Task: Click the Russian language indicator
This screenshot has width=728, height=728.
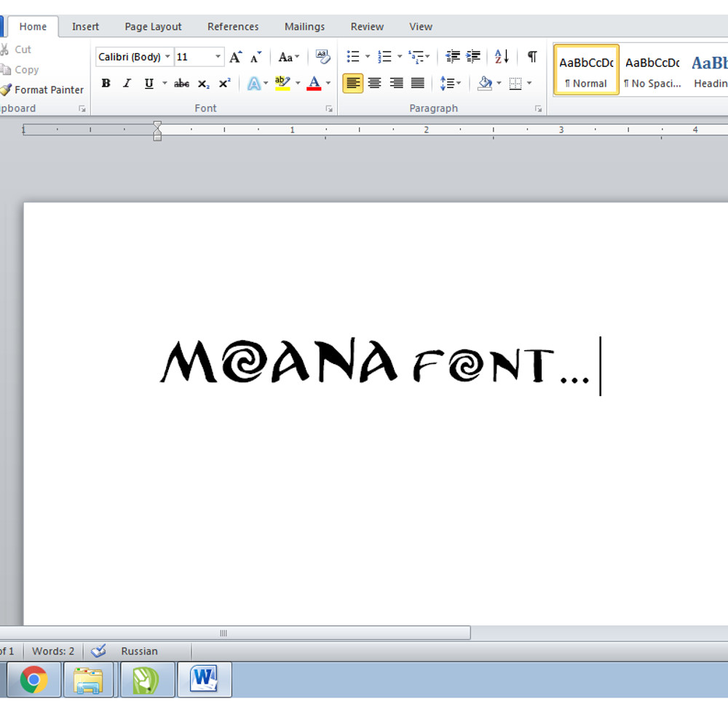Action: (x=139, y=651)
